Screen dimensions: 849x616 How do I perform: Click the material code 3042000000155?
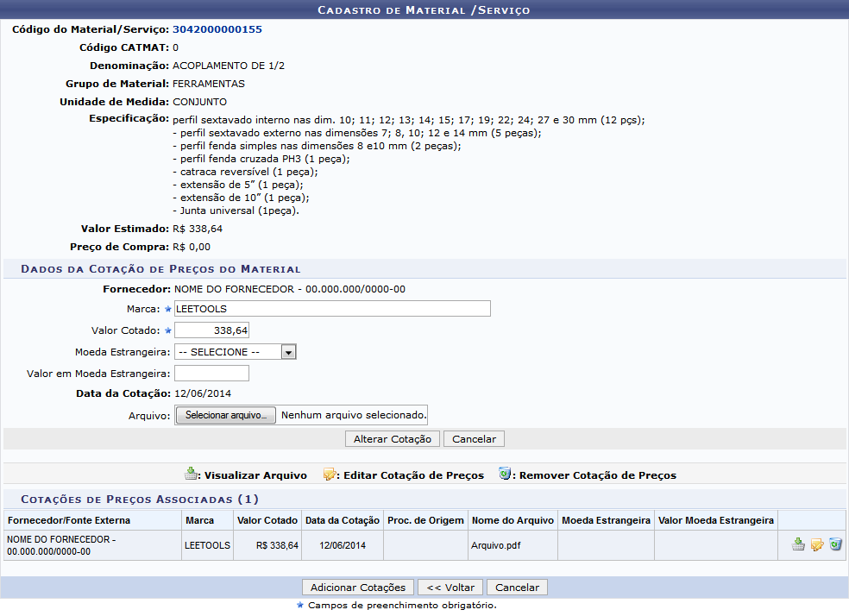pyautogui.click(x=217, y=29)
